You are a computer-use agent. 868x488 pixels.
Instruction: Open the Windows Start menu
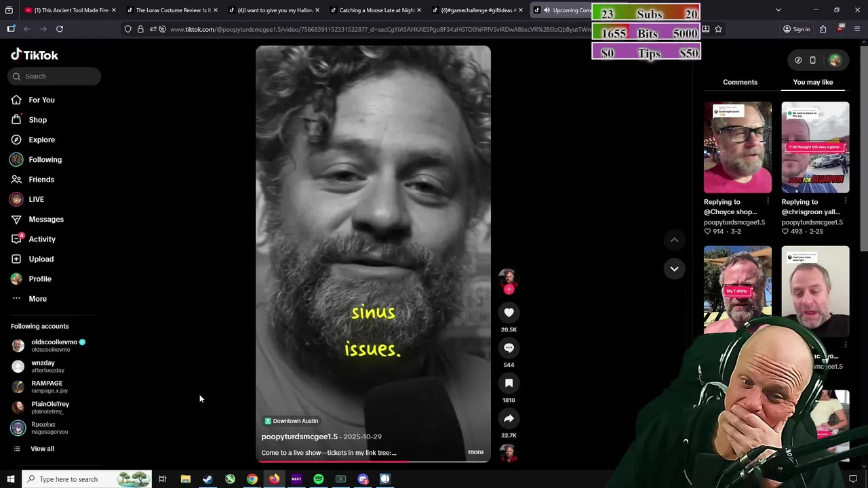pos(10,479)
